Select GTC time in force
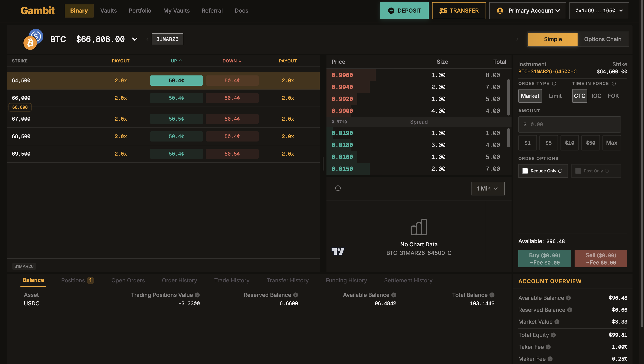 pyautogui.click(x=579, y=96)
